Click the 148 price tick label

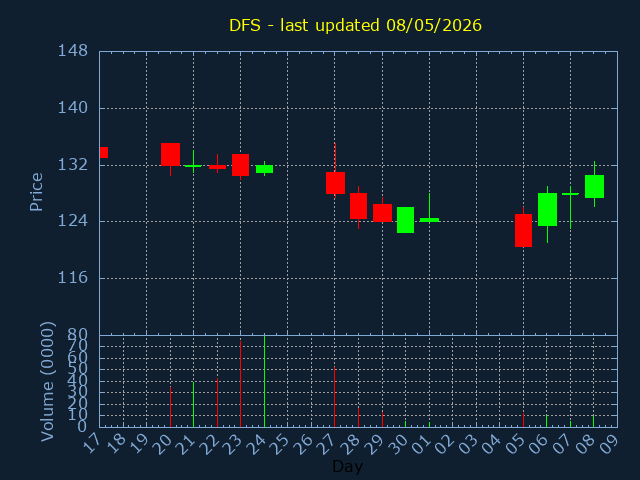tap(73, 51)
